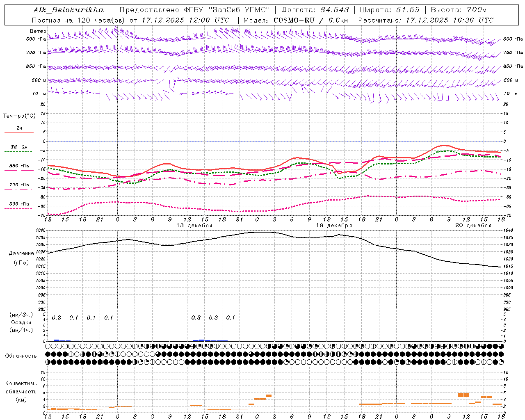Click the (мм/1ч.) precipitation unit label
The image size is (525, 420).
point(21,330)
